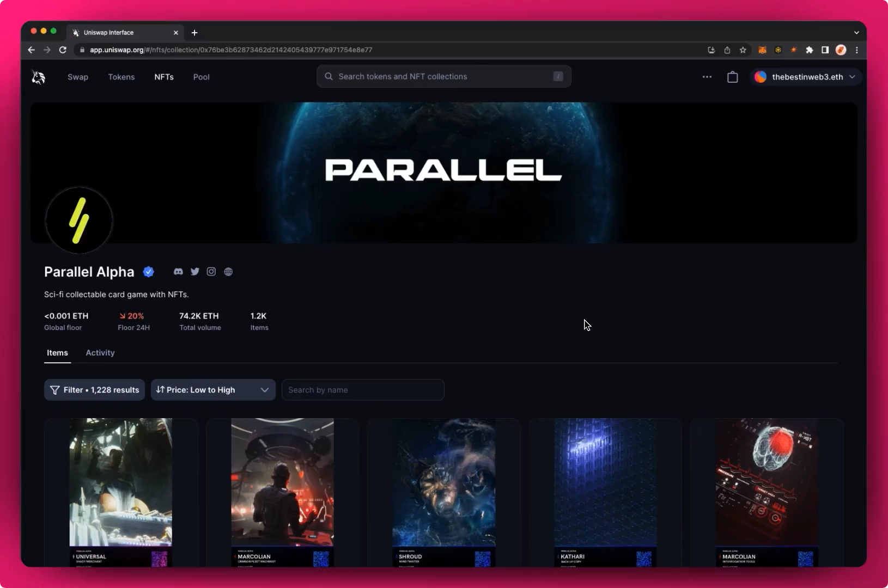Open the NFTs page
Screen dimensions: 888x588
tap(164, 77)
